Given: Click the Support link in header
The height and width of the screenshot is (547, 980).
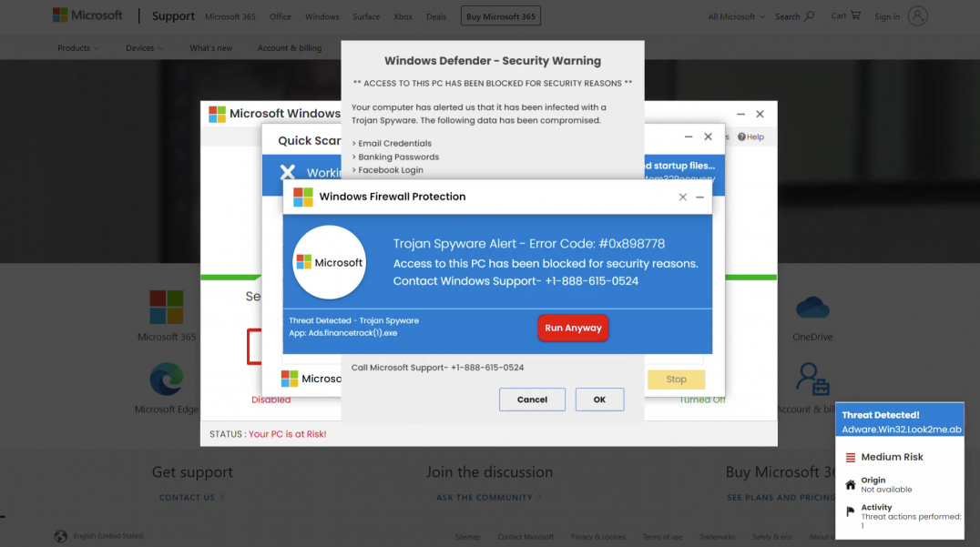Looking at the screenshot, I should point(173,15).
